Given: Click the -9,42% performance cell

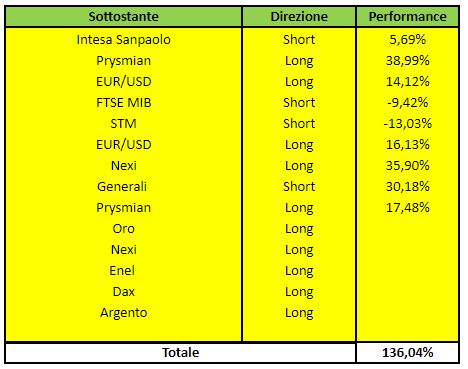Looking at the screenshot, I should [407, 103].
